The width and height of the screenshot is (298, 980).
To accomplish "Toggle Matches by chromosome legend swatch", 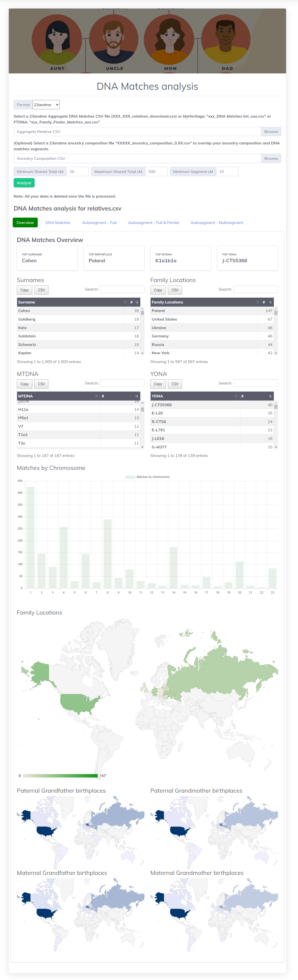I will coord(130,477).
